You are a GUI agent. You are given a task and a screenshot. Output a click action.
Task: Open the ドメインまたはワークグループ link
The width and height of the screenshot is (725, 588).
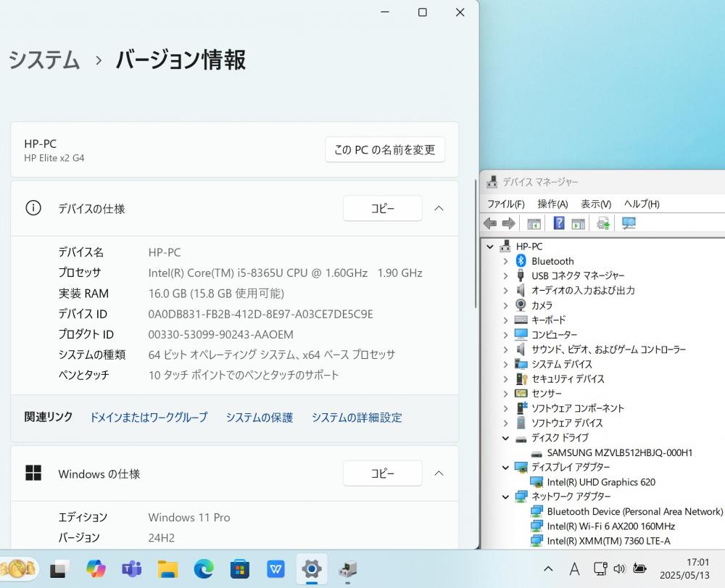pos(149,418)
